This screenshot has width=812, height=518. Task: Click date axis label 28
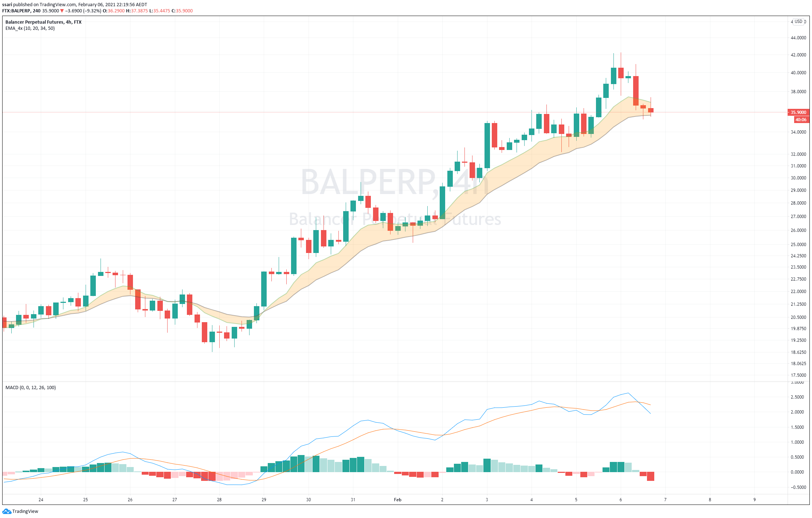click(219, 500)
